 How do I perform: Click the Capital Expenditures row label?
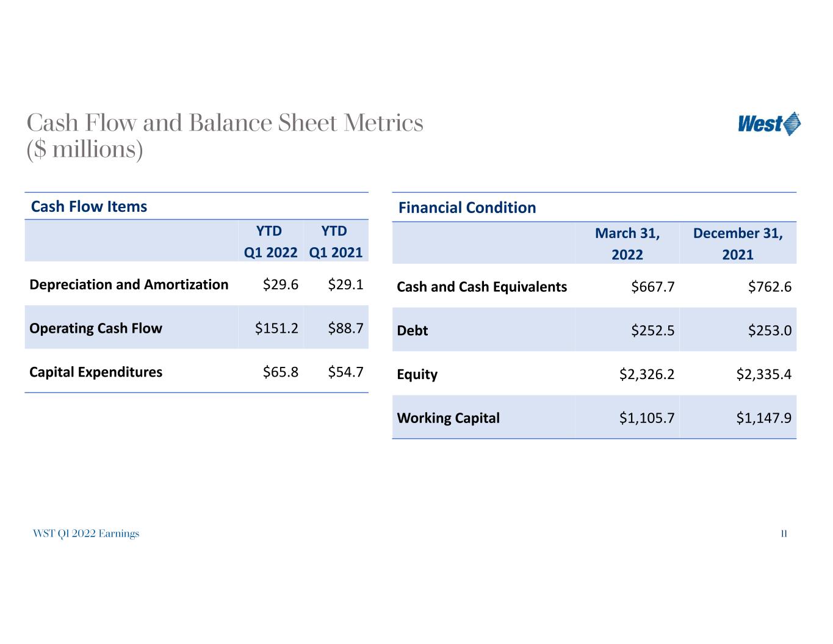(96, 372)
